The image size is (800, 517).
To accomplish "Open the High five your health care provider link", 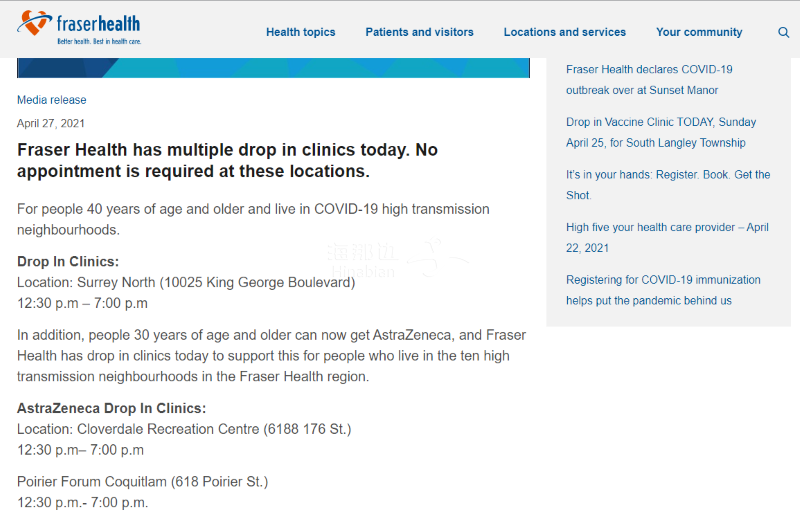I will point(667,237).
